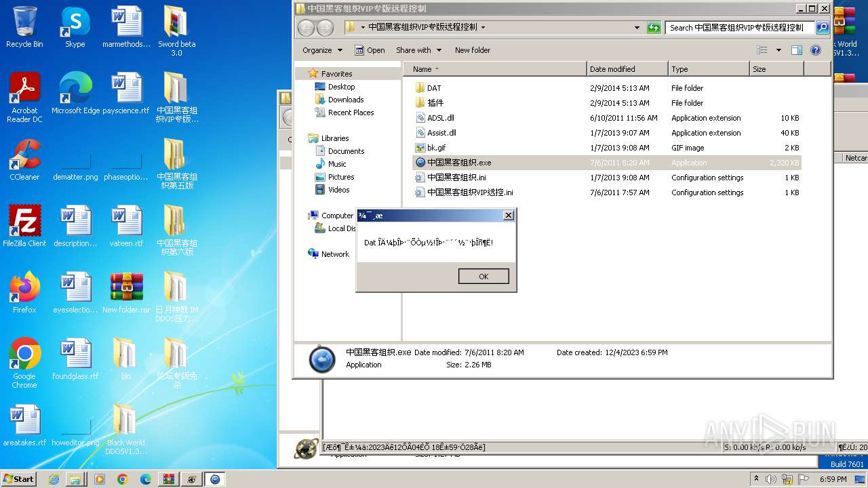Viewport: 868px width, 488px height.
Task: Open the Share with dropdown
Action: point(418,50)
